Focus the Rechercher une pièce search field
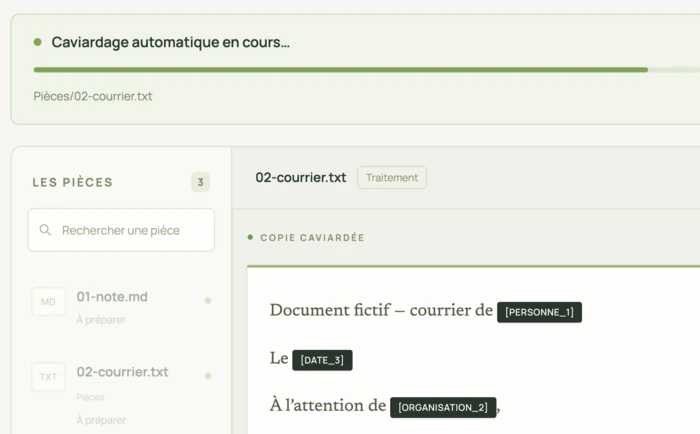Image resolution: width=700 pixels, height=434 pixels. (x=121, y=230)
